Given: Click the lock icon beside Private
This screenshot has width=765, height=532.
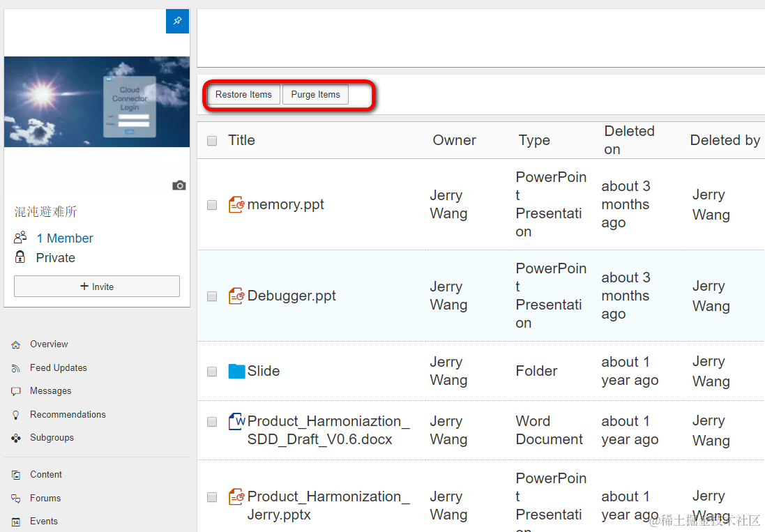Looking at the screenshot, I should click(x=20, y=257).
